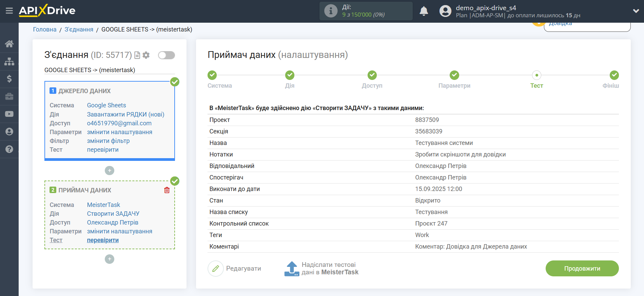Viewport: 644px width, 296px height.
Task: Click the Home icon in the sidebar
Action: [9, 44]
